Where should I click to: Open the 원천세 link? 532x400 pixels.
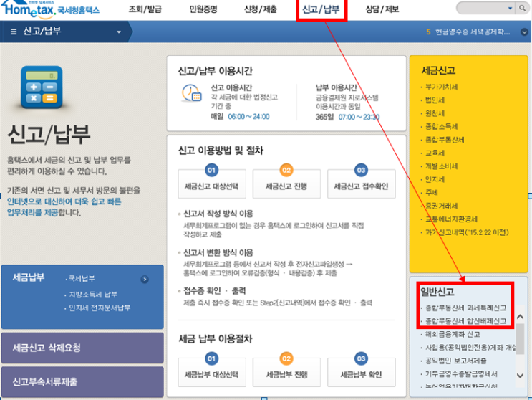point(435,113)
